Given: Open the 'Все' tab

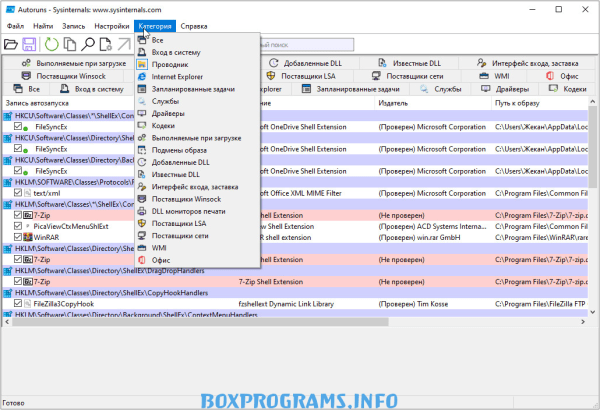Looking at the screenshot, I should point(26,89).
